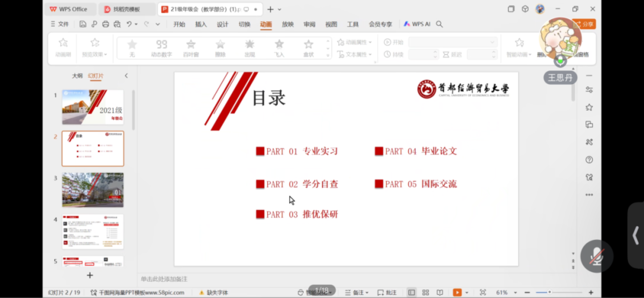Screen dimensions: 644x298
Task: Toggle the muted microphone button
Action: [596, 256]
